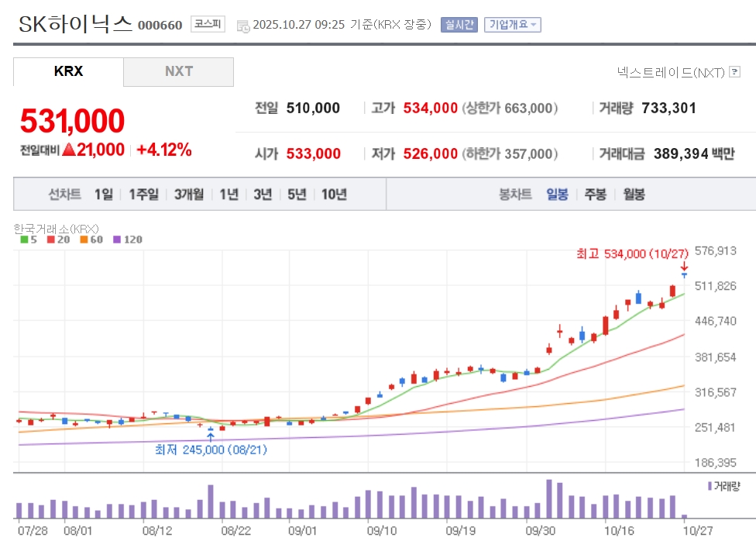This screenshot has height=555, width=756.
Task: Show the 10년 line chart
Action: [x=334, y=194]
